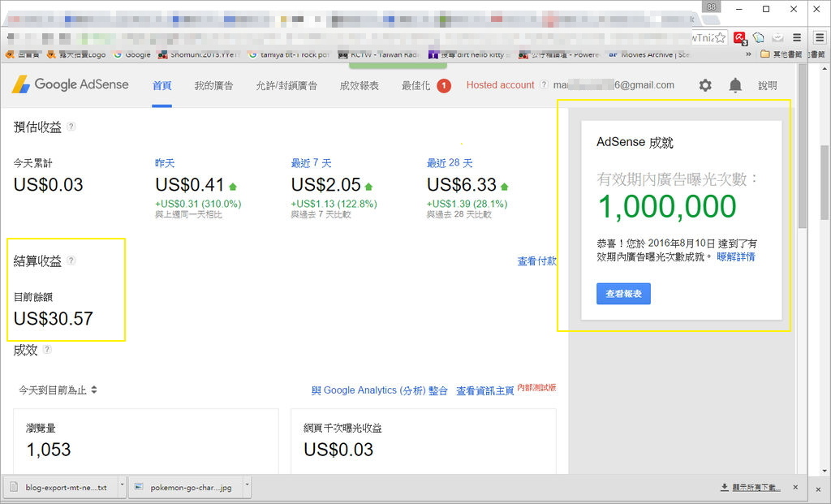Click the 查看付款 link
Screen dimensions: 831x504
[536, 261]
